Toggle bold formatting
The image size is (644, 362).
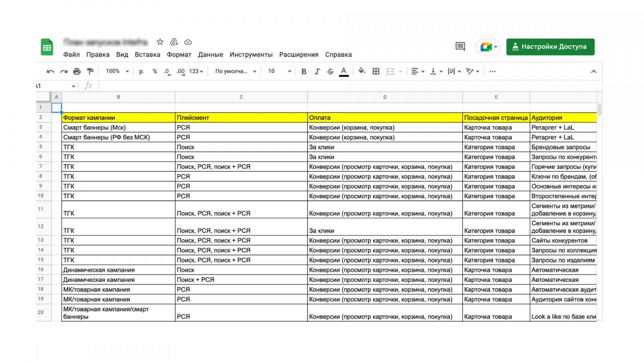pos(304,72)
